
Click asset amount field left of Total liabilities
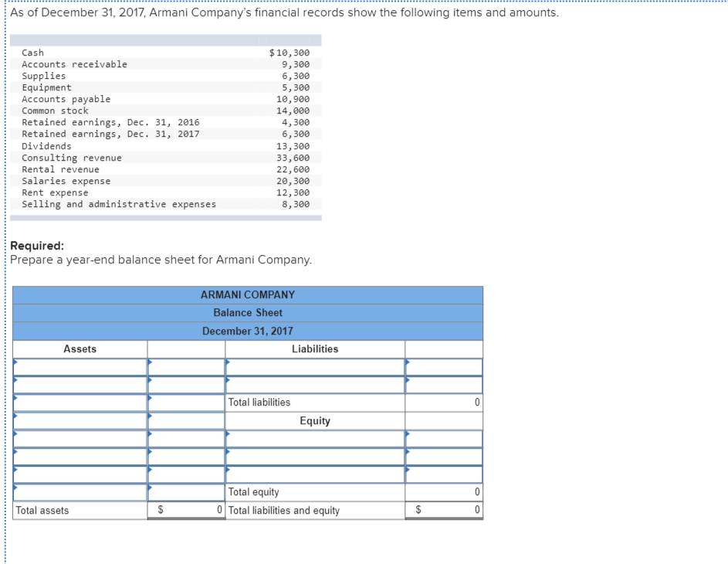point(186,403)
